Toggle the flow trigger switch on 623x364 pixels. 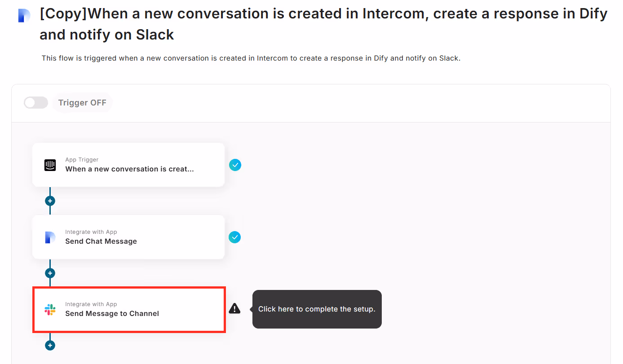[x=36, y=103]
